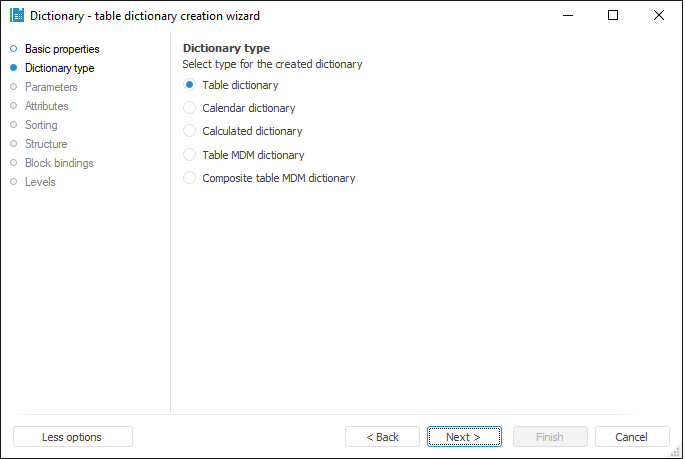This screenshot has width=685, height=459.
Task: Pick the Table MDM dictionary option
Action: [x=190, y=155]
